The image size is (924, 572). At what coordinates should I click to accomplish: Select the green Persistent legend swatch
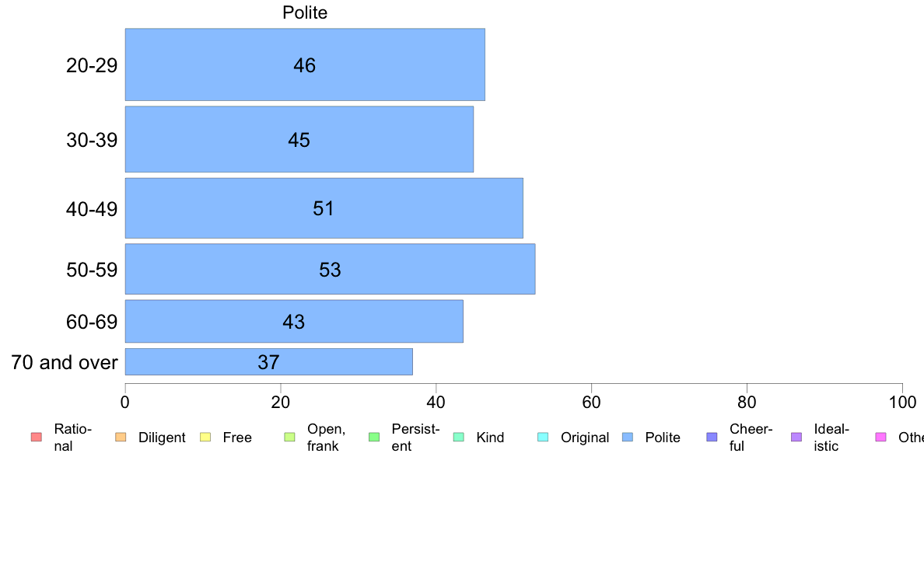point(374,437)
